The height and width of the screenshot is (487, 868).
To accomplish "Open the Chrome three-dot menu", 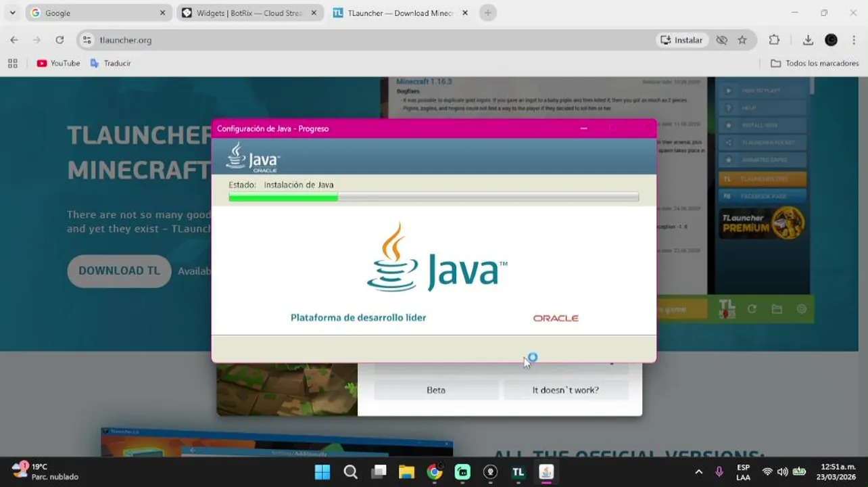I will coord(855,40).
